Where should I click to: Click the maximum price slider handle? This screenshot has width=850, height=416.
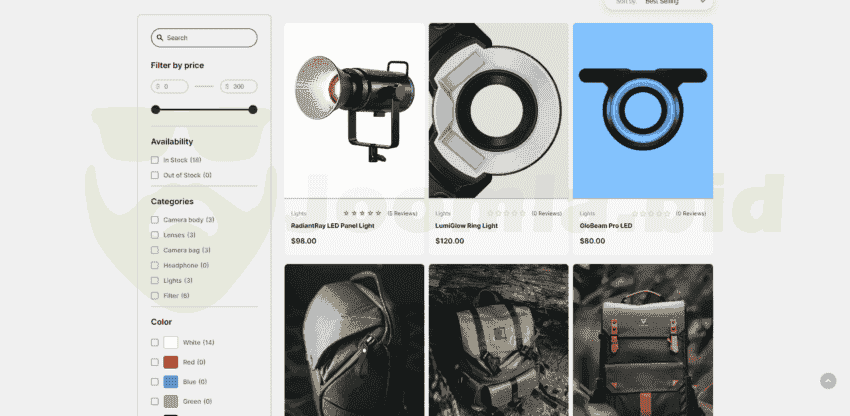[x=253, y=110]
